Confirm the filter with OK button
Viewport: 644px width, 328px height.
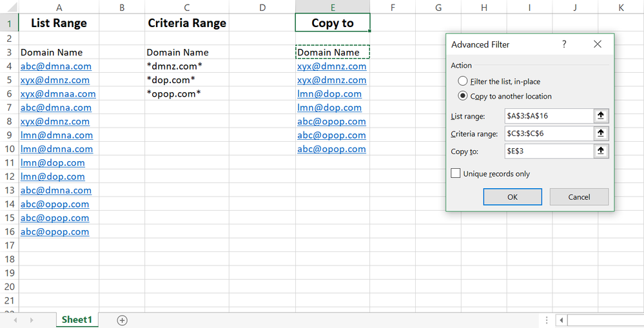(x=512, y=197)
